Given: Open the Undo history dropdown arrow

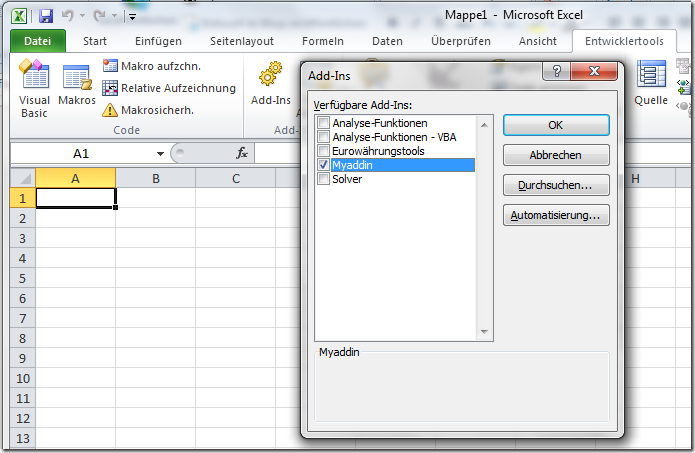Looking at the screenshot, I should click(82, 16).
